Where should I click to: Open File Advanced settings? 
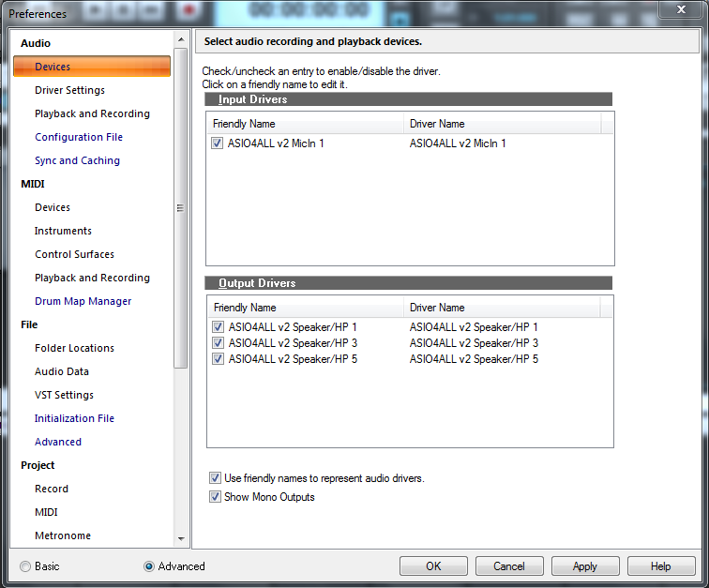[58, 442]
